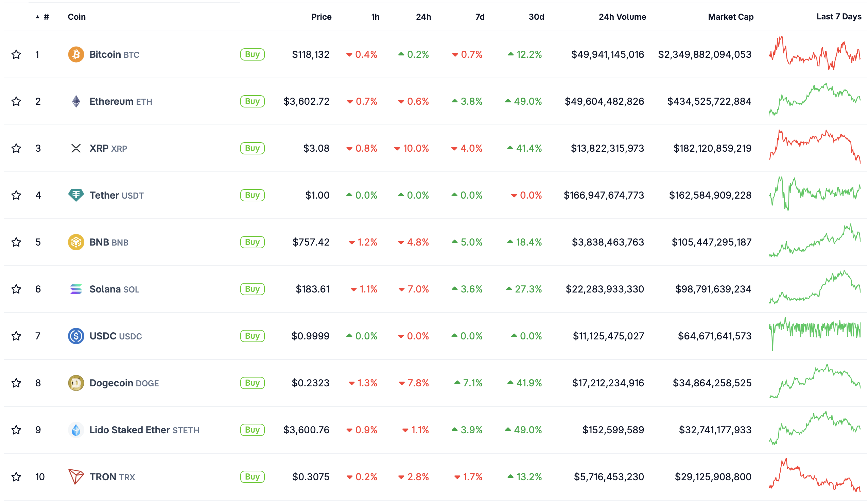Click Buy button for Ethereum
Image resolution: width=868 pixels, height=502 pixels.
252,101
